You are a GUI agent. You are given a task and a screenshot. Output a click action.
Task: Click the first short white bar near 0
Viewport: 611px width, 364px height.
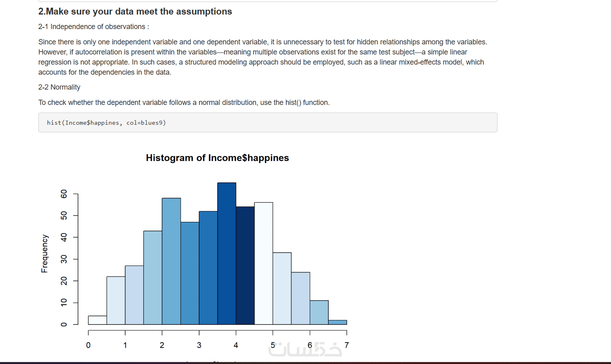click(x=97, y=320)
